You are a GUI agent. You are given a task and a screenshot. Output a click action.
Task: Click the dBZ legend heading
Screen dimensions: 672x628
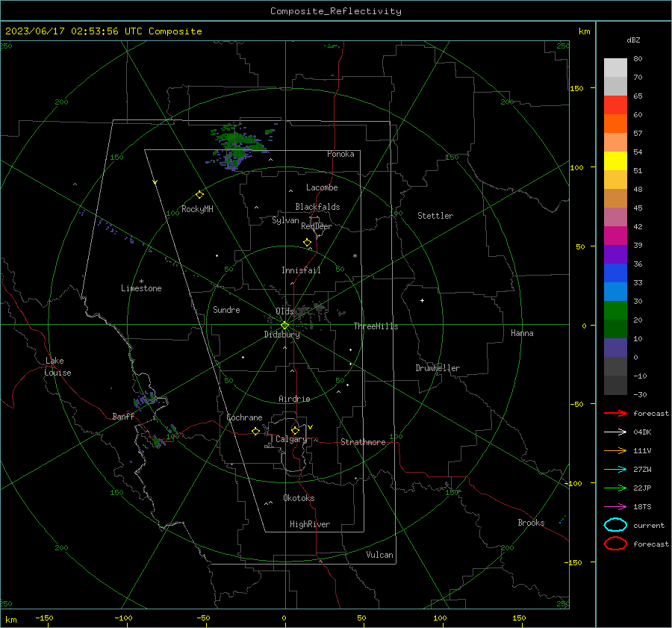point(633,40)
